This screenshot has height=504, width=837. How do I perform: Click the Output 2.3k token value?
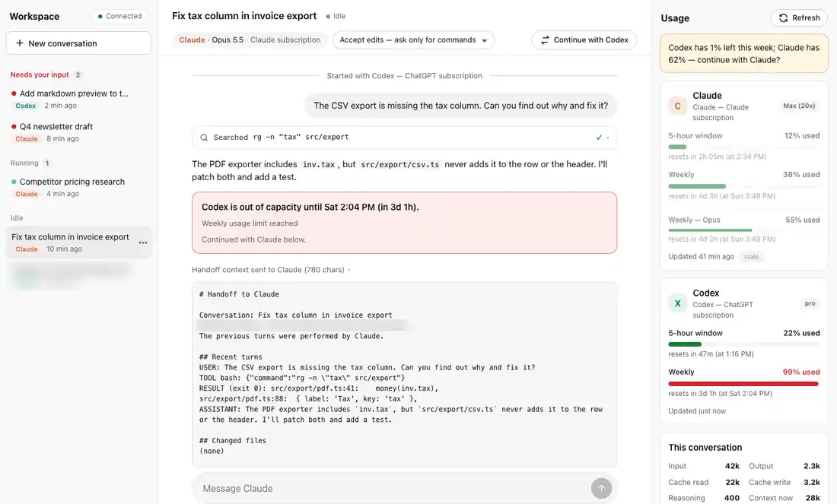811,466
